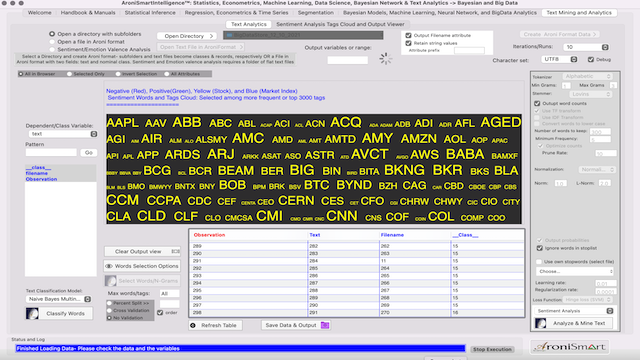
Task: Select the 'No Validation' radio option
Action: point(109,318)
